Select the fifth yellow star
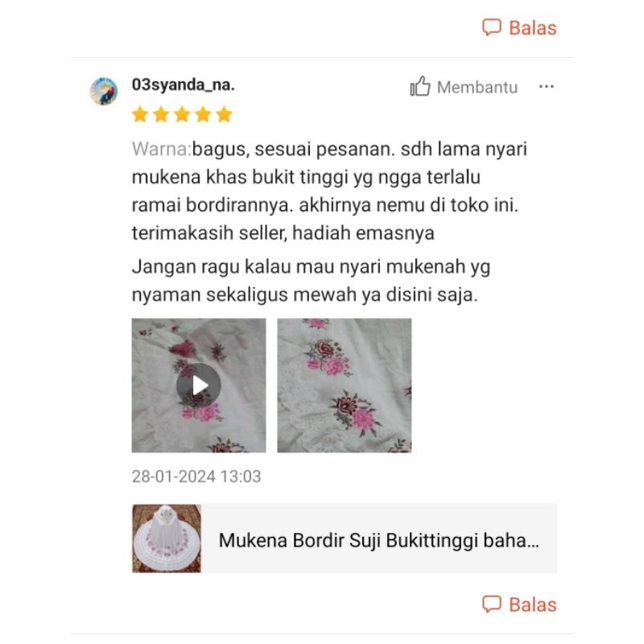The height and width of the screenshot is (644, 644). pyautogui.click(x=225, y=114)
